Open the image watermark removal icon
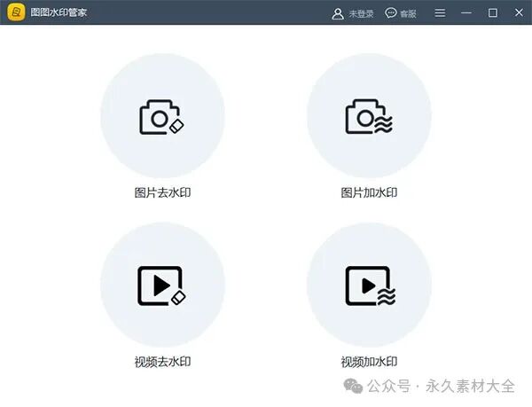The width and height of the screenshot is (532, 407). click(162, 117)
